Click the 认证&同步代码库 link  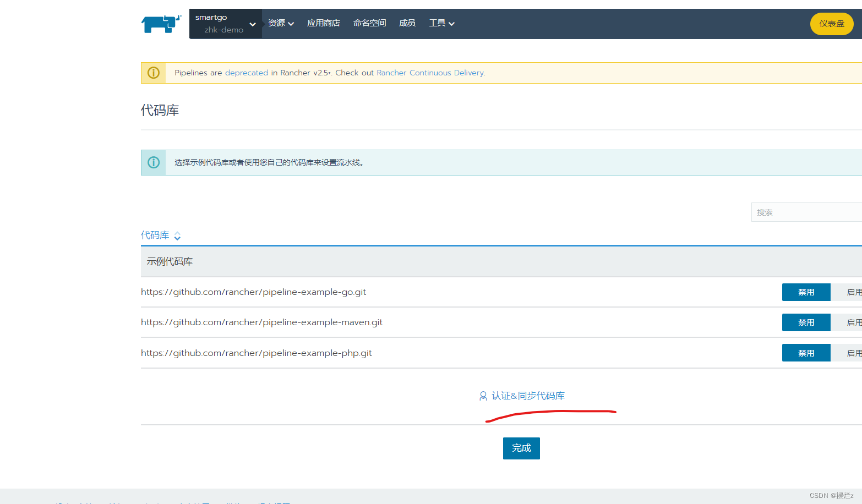(x=528, y=396)
